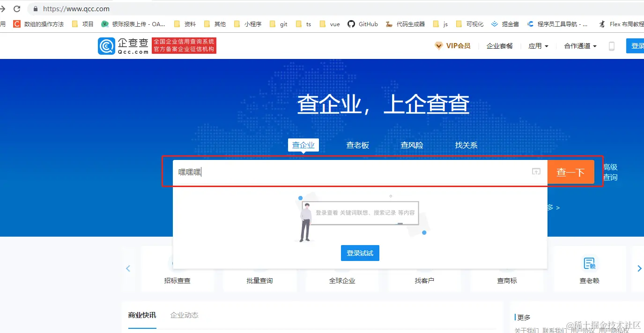Open the 资料 bookmark folder

click(x=185, y=24)
